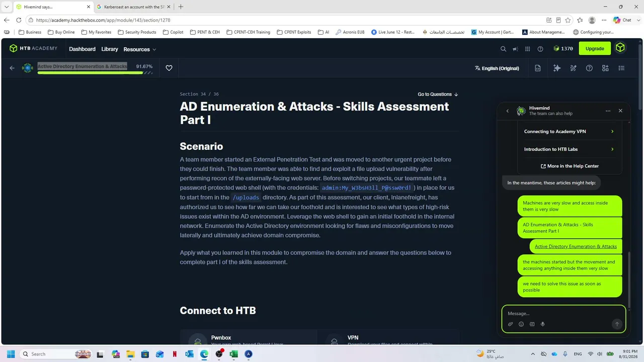Open the browser profile avatar
This screenshot has height=362, width=644.
point(592,20)
